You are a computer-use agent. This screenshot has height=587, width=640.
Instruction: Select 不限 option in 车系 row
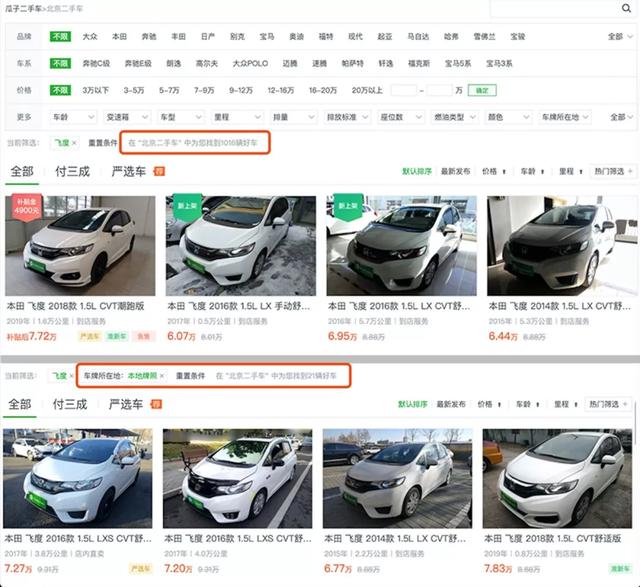[x=60, y=63]
